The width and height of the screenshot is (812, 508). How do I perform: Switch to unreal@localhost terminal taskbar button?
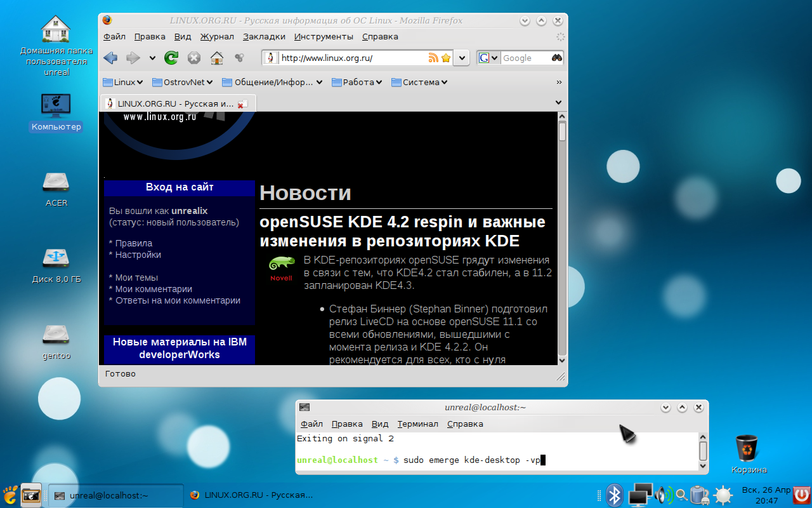coord(115,495)
